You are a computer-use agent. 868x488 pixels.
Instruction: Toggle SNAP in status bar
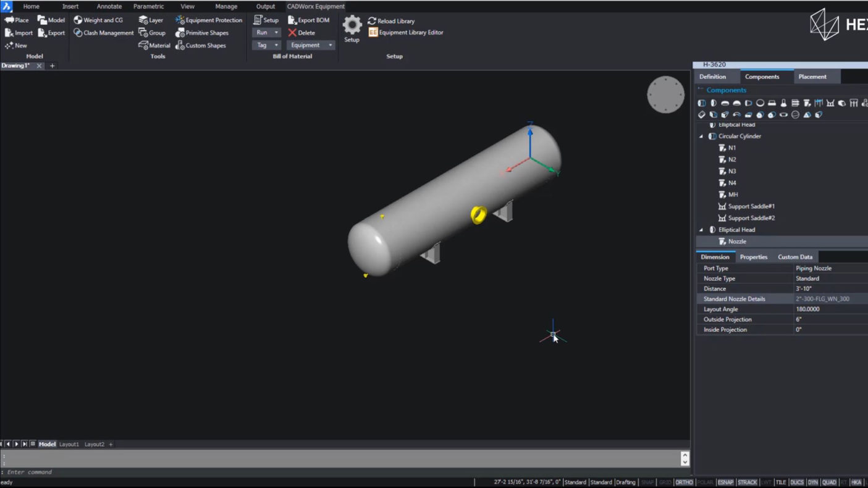(647, 482)
